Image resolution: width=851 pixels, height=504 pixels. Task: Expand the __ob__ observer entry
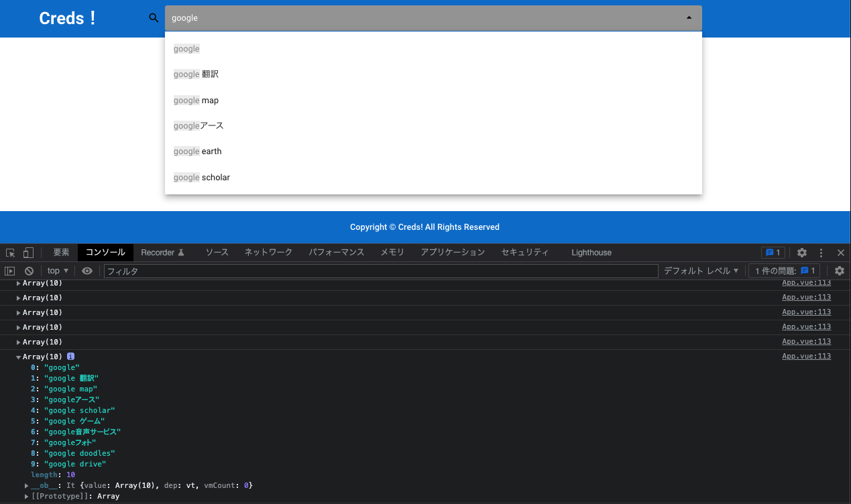tap(26, 485)
